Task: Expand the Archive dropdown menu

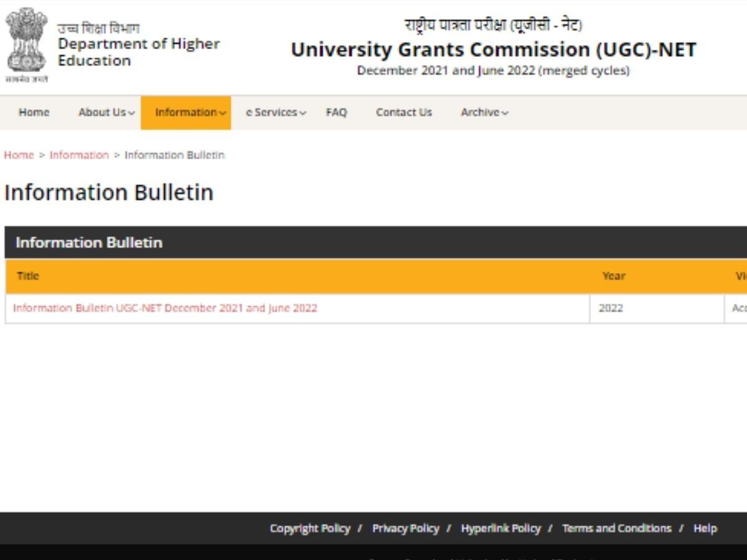Action: point(484,113)
